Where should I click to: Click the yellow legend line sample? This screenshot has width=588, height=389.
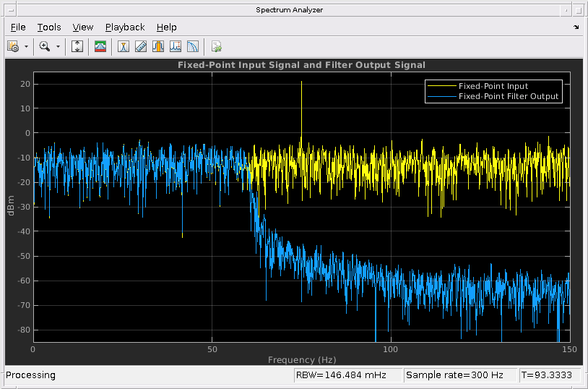tap(441, 86)
